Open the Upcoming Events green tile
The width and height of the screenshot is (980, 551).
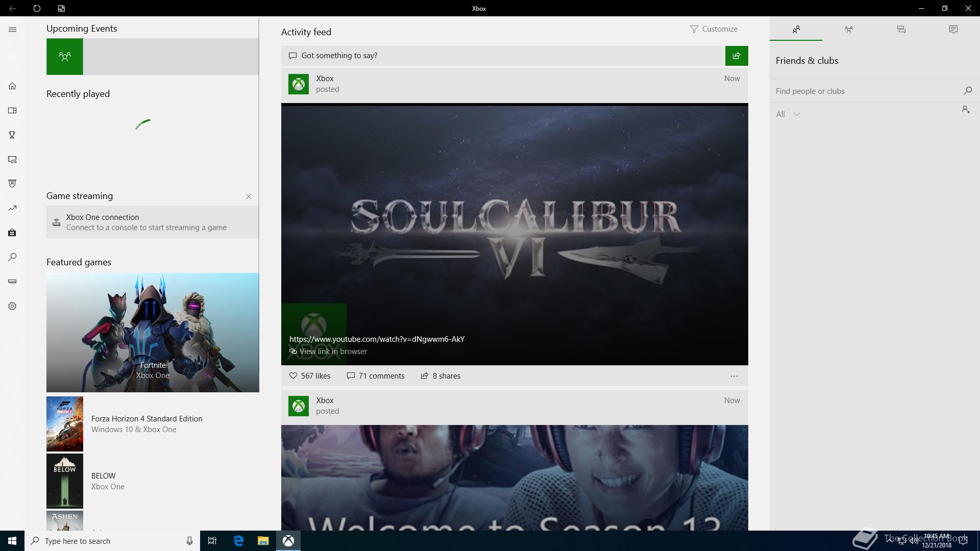65,57
